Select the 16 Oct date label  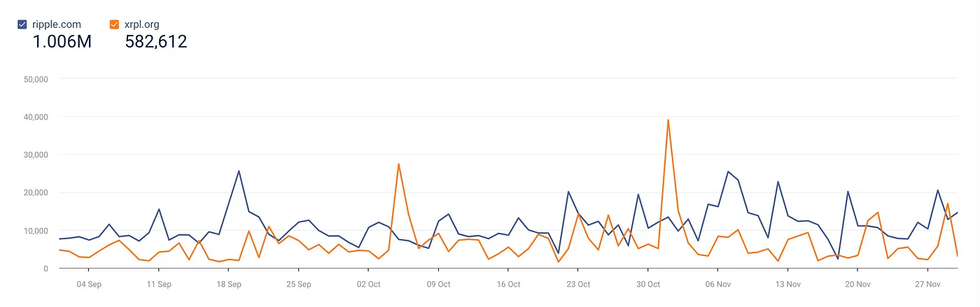509,285
